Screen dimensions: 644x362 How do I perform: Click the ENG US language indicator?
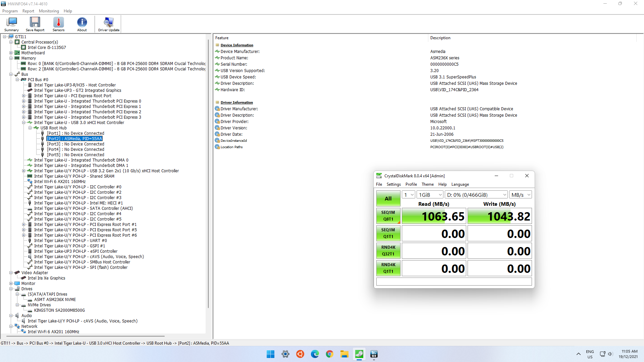(590, 354)
